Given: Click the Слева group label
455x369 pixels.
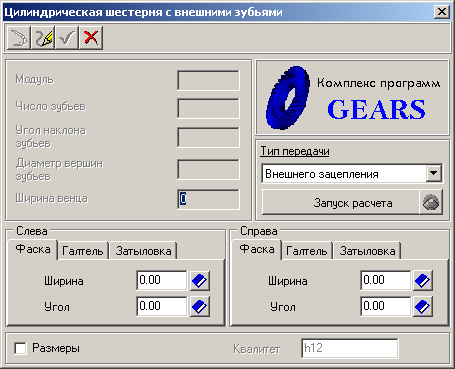Looking at the screenshot, I should click(x=32, y=231).
